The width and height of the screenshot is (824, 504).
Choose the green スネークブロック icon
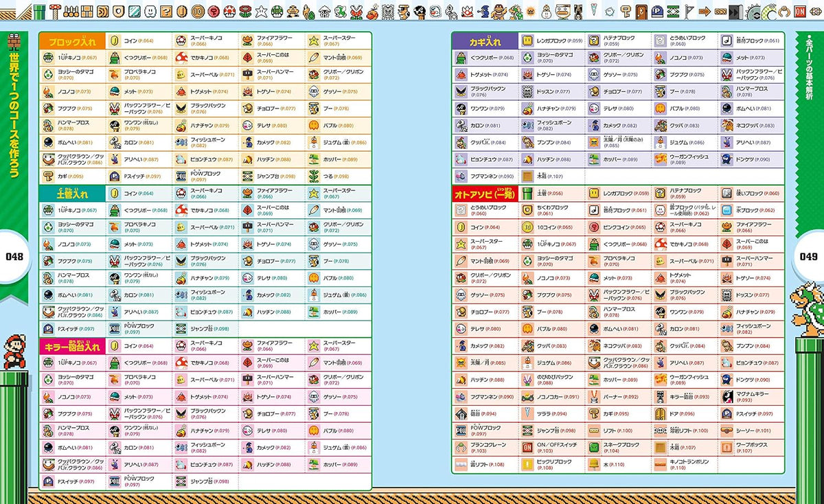point(593,447)
